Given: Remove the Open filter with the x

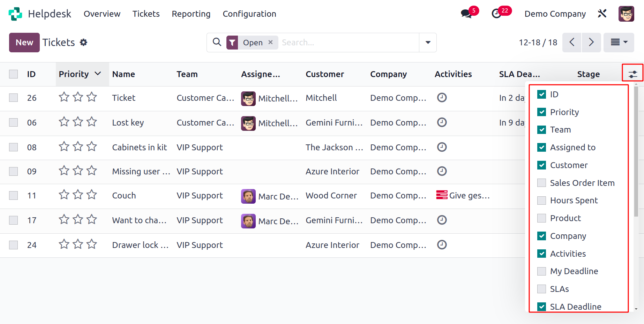Looking at the screenshot, I should [x=270, y=42].
